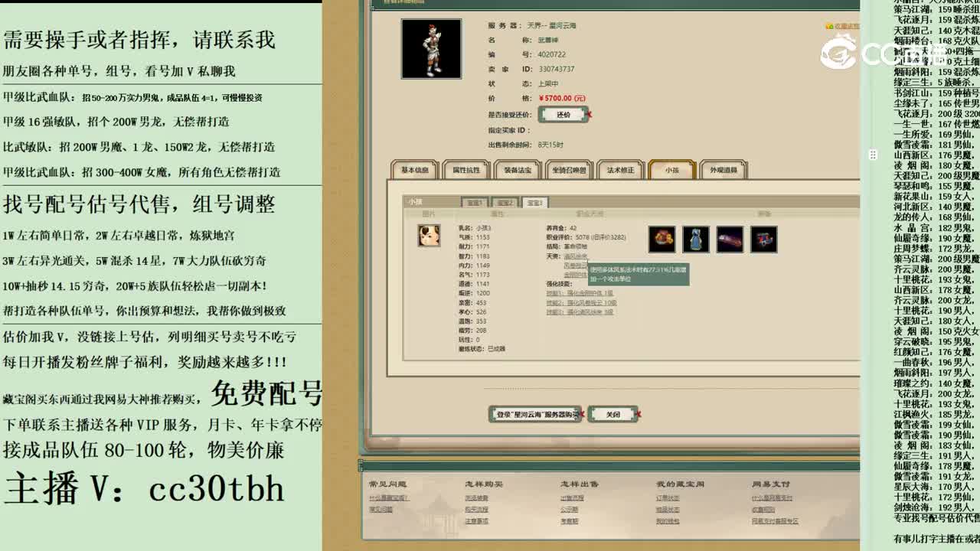This screenshot has width=980, height=551.
Task: Open 注意事项 link under 怎样购买
Action: [476, 520]
